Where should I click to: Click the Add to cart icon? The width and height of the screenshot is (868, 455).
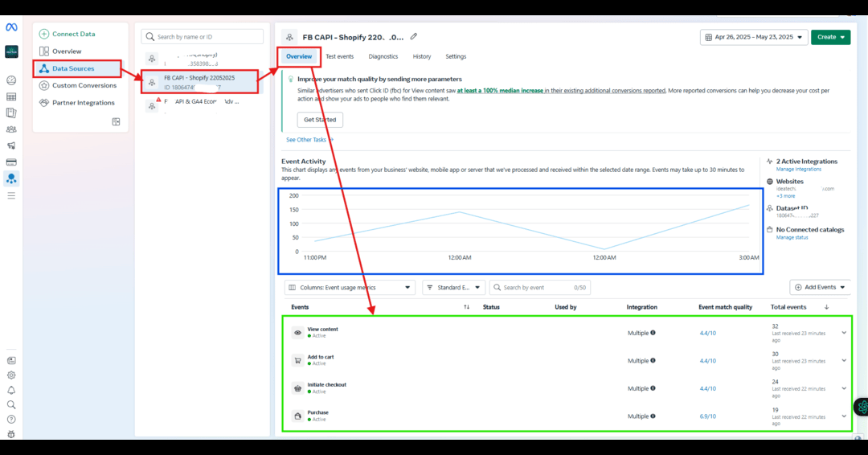point(298,360)
